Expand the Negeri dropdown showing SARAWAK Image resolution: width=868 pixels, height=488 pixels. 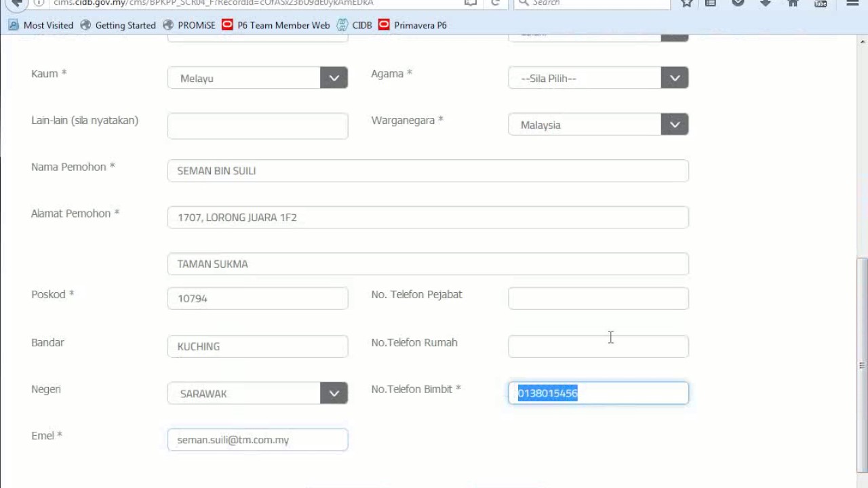[x=258, y=393]
